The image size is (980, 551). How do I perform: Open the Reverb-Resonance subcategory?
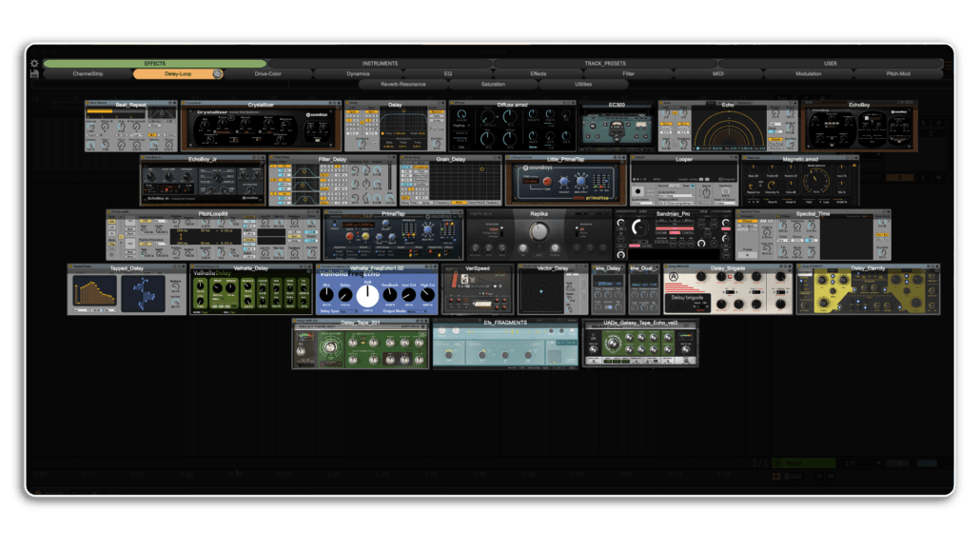pyautogui.click(x=402, y=84)
